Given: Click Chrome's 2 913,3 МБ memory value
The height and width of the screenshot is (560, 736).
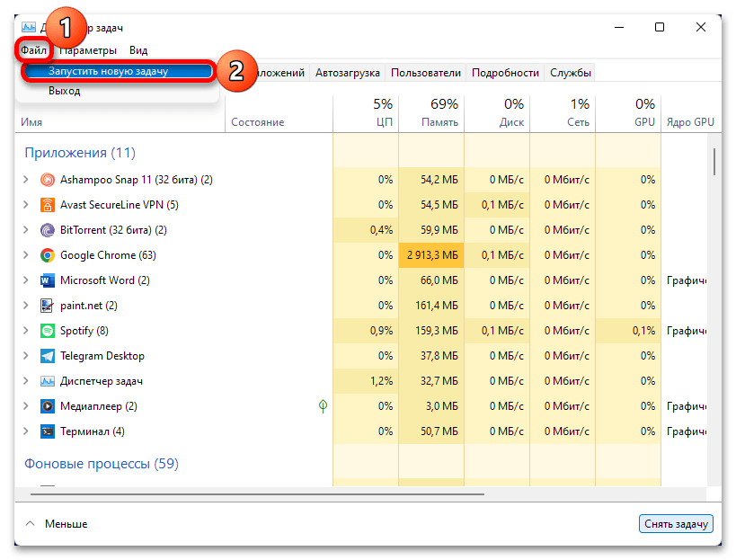Looking at the screenshot, I should click(432, 255).
